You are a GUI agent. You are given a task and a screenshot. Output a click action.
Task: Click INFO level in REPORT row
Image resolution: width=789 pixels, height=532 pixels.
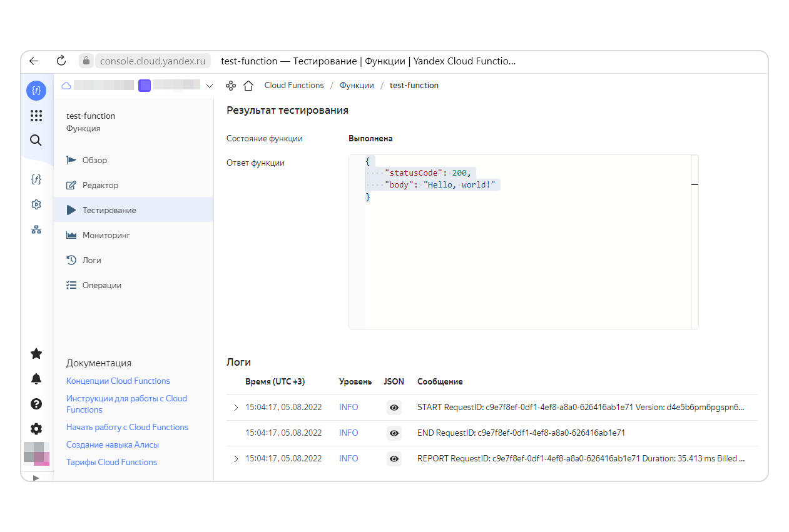coord(349,458)
